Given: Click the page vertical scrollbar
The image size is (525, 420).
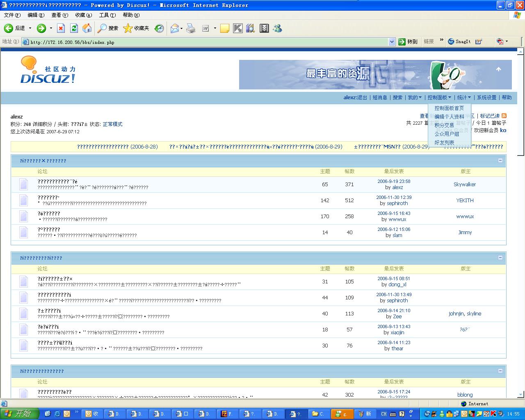Looking at the screenshot, I should [521, 224].
